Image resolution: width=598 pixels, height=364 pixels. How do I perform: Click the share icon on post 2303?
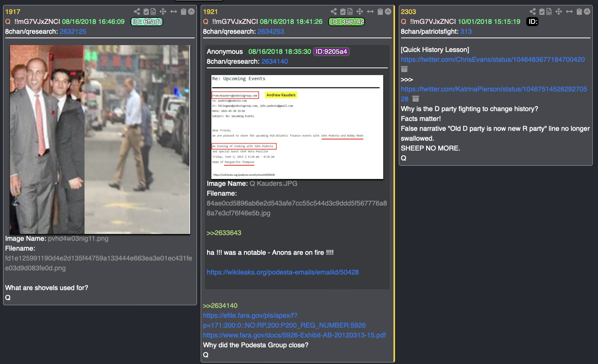tap(533, 12)
